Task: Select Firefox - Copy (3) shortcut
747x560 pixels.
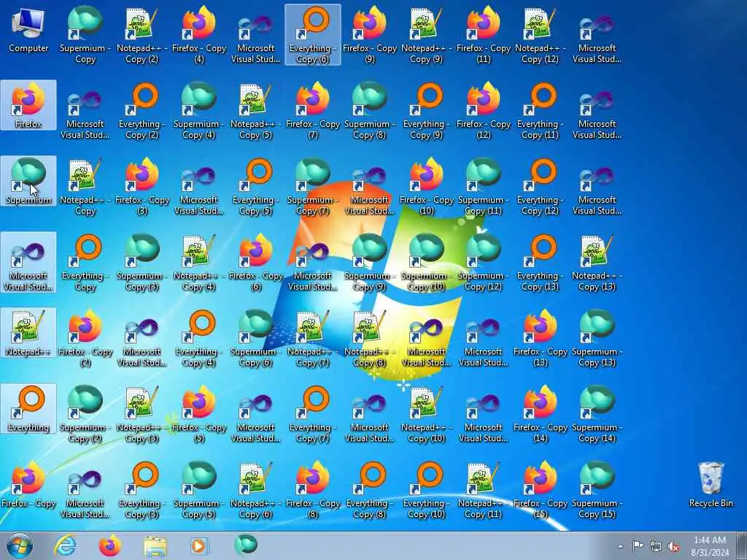Action: [142, 187]
